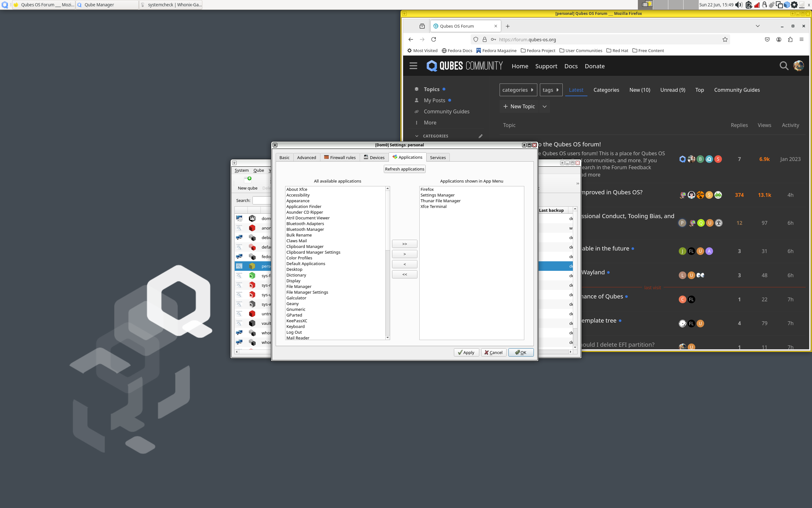The height and width of the screenshot is (508, 812).
Task: Add selected application with > button
Action: [x=404, y=254]
